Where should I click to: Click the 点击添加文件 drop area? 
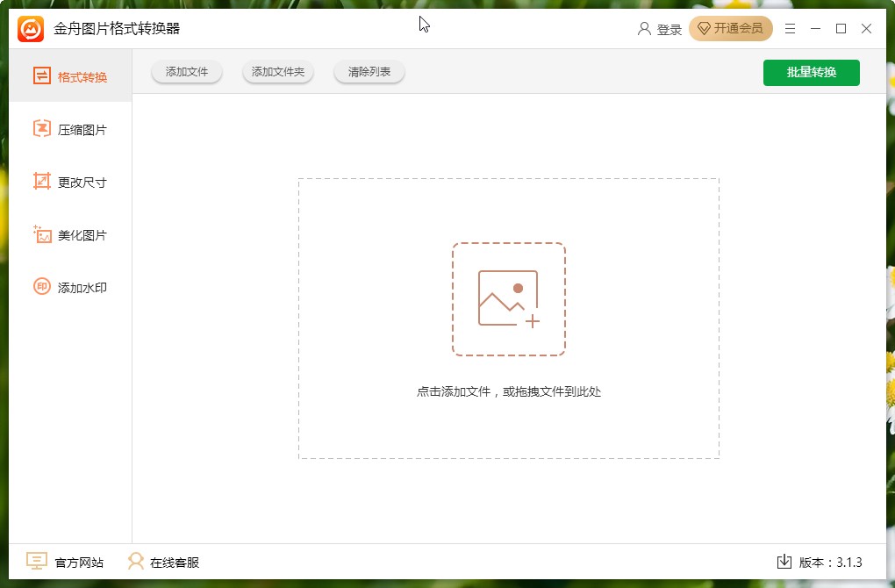tap(509, 392)
